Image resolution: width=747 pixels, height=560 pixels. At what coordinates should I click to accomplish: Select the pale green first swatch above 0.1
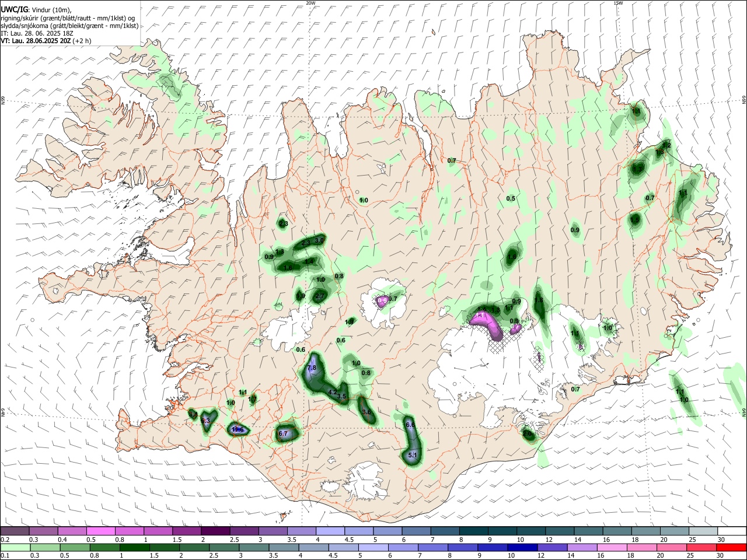(15, 547)
